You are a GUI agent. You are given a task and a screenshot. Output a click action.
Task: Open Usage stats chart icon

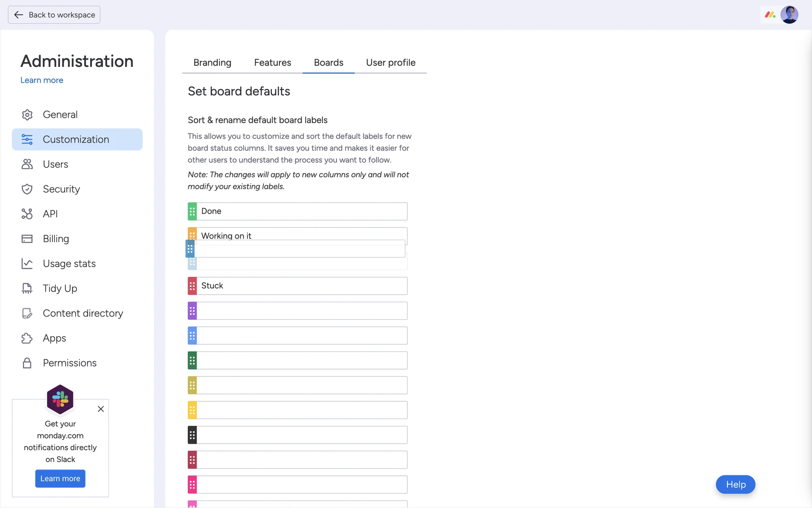(27, 264)
